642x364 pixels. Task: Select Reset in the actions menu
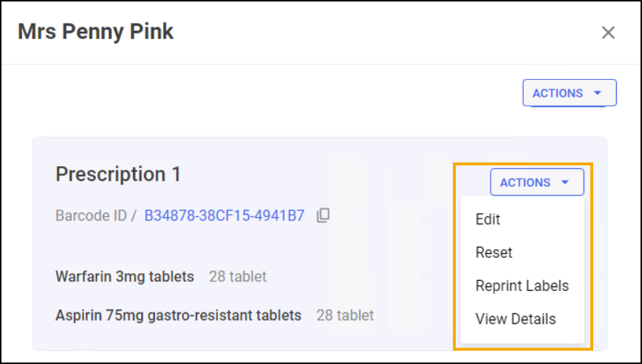[x=494, y=253]
